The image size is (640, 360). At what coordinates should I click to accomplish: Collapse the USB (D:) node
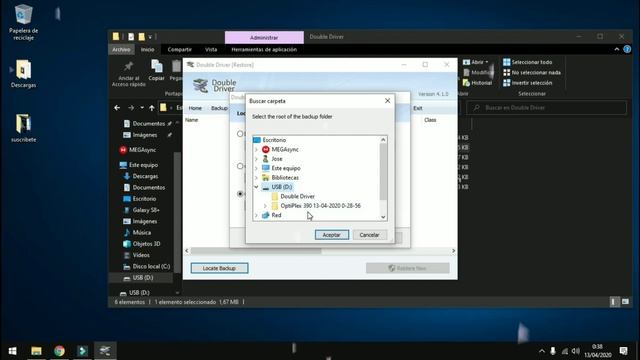tap(256, 187)
